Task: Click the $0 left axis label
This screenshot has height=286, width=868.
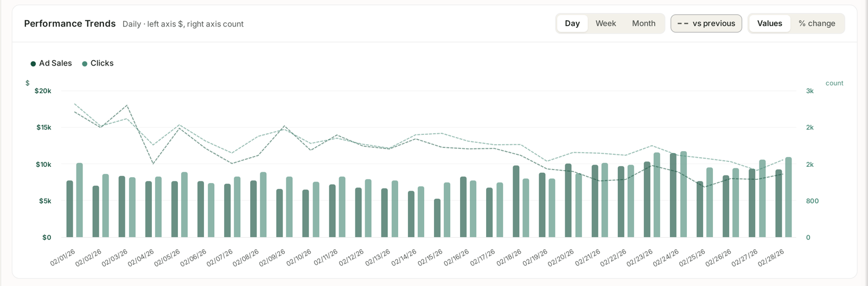Action: 47,237
